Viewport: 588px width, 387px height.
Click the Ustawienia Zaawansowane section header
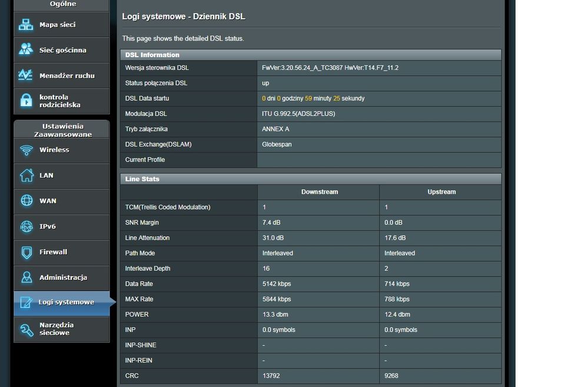[62, 130]
